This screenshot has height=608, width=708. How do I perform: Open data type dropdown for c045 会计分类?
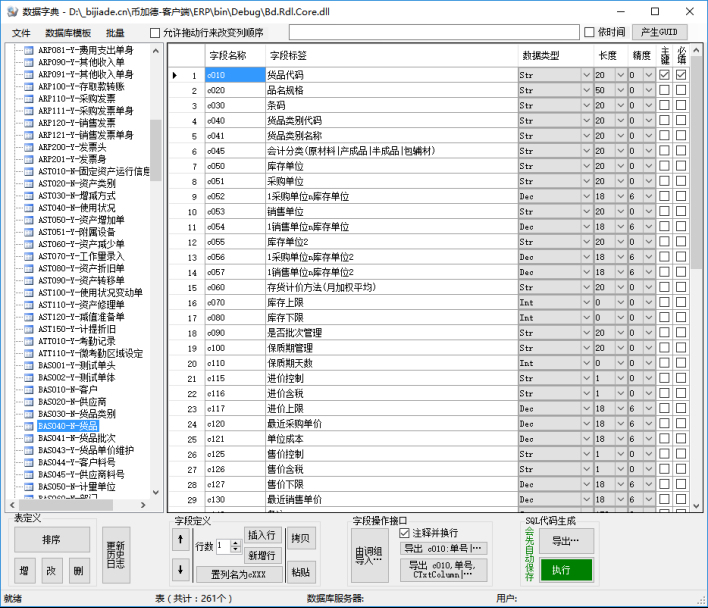[587, 151]
